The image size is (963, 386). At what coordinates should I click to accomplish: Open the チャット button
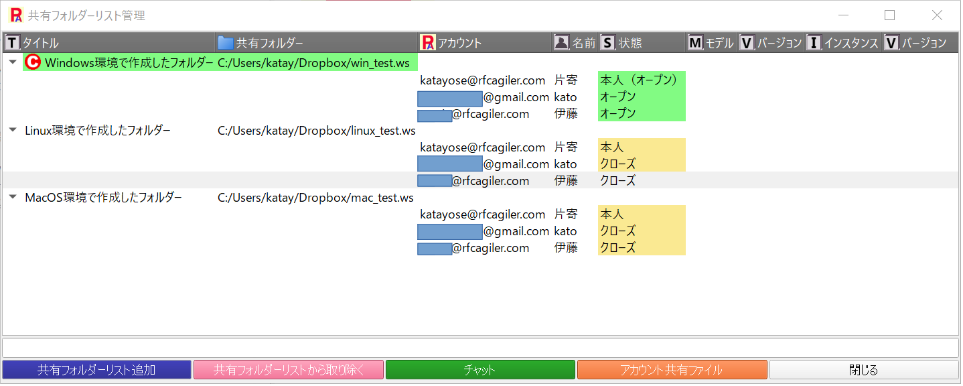(x=480, y=370)
